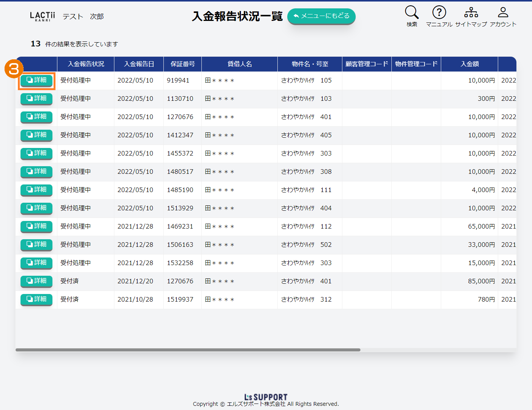This screenshot has height=410, width=532.
Task: Open 詳細 for guarantee number 1130710
Action: tap(36, 99)
